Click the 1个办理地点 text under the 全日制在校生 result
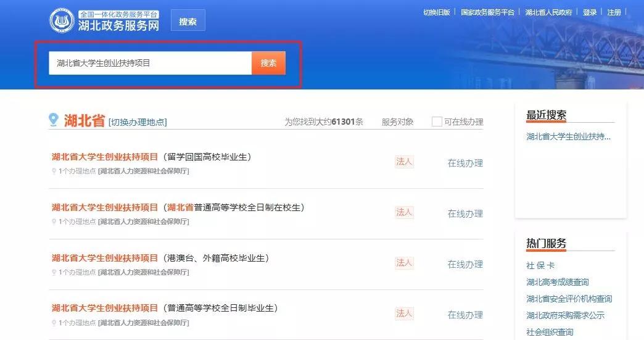 [x=77, y=222]
